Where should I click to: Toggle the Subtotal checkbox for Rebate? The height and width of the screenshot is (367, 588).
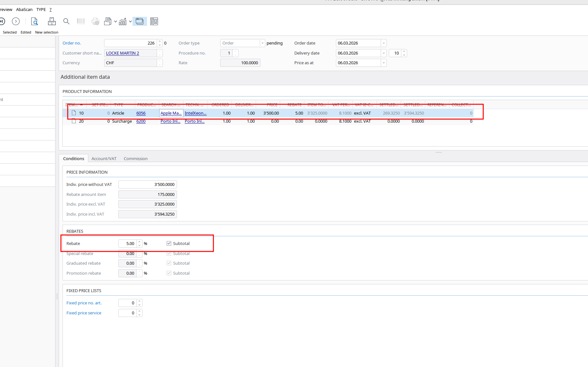[x=169, y=243]
